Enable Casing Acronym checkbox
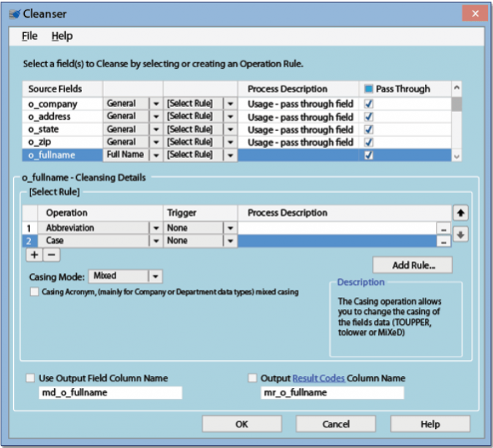The height and width of the screenshot is (448, 493). (34, 291)
